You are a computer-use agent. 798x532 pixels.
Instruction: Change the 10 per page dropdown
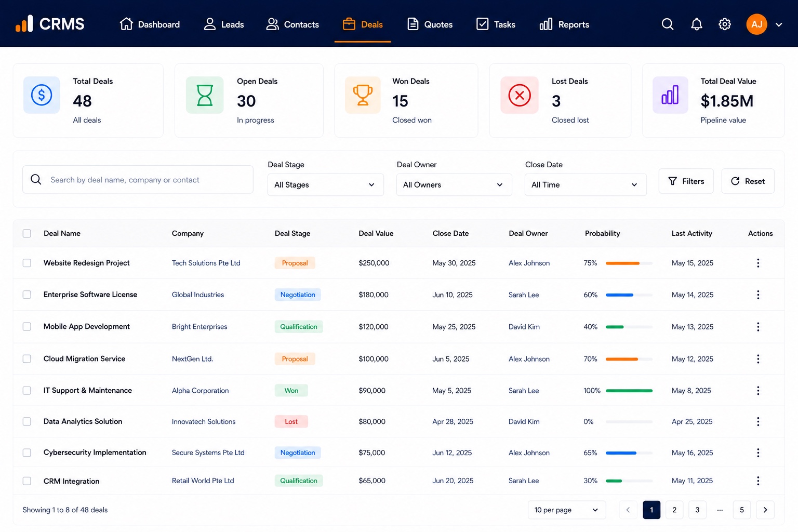tap(567, 510)
